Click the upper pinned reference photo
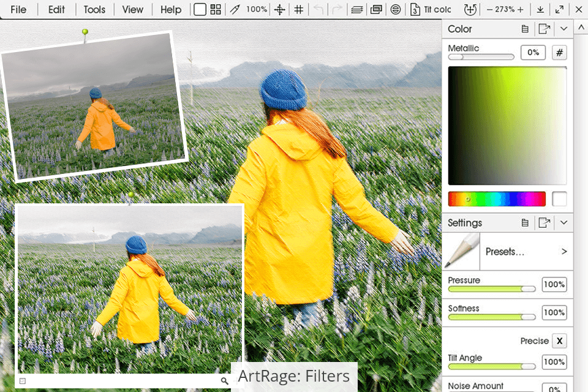This screenshot has width=588, height=392. tap(94, 107)
